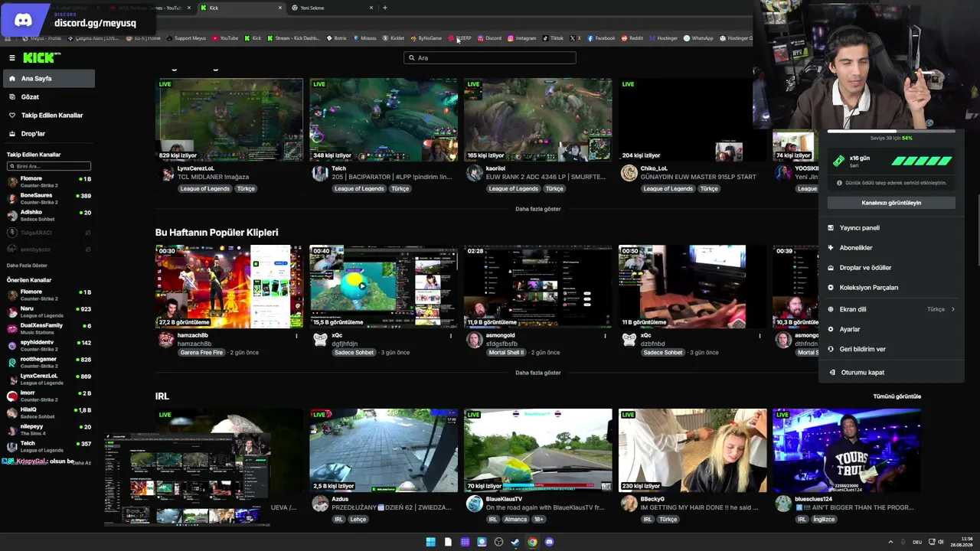The height and width of the screenshot is (551, 980).
Task: Click the DEU keyboard language indicator
Action: [916, 542]
